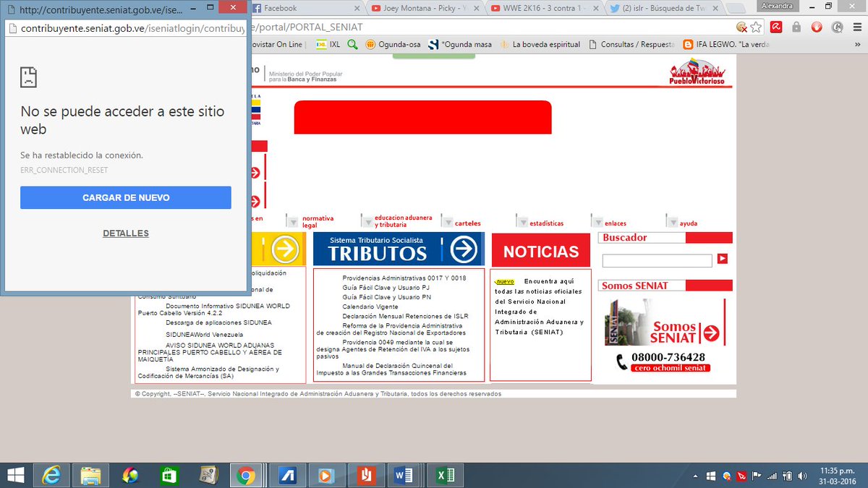Click the green magnifier bookmark icon
This screenshot has height=488, width=868.
pyautogui.click(x=352, y=44)
